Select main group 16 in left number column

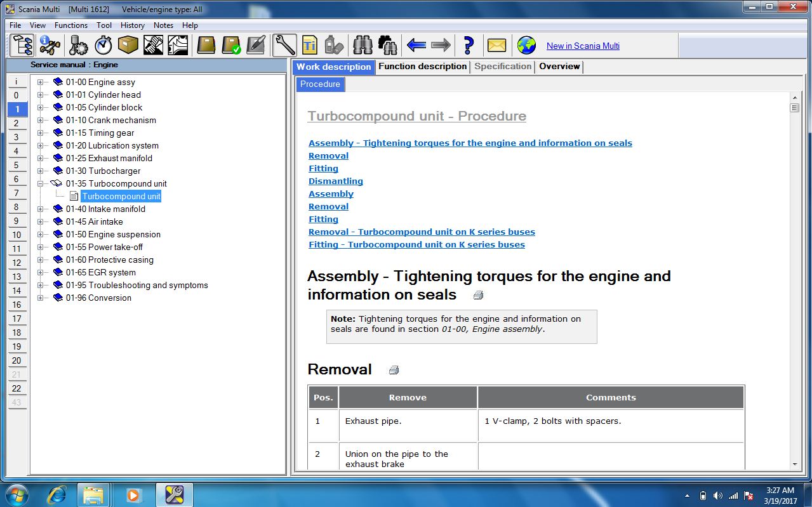click(17, 305)
